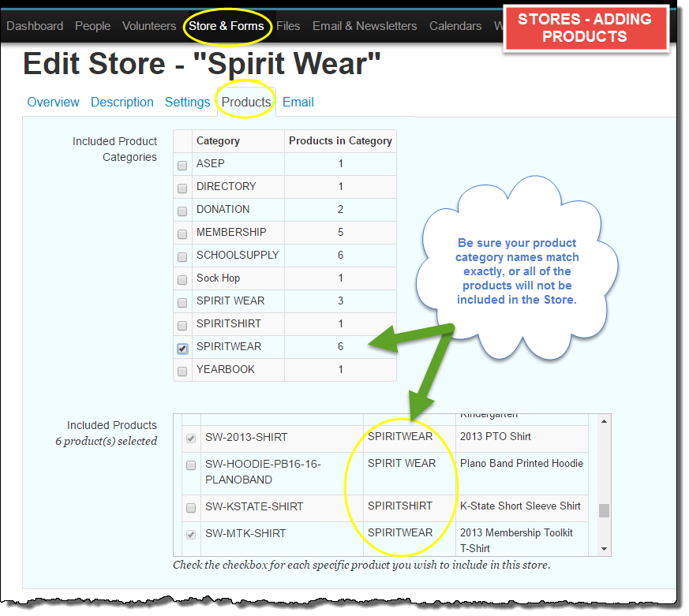Screen dimensions: 689x616
Task: Enable the MEMBERSHIP category checkbox
Action: pos(182,234)
